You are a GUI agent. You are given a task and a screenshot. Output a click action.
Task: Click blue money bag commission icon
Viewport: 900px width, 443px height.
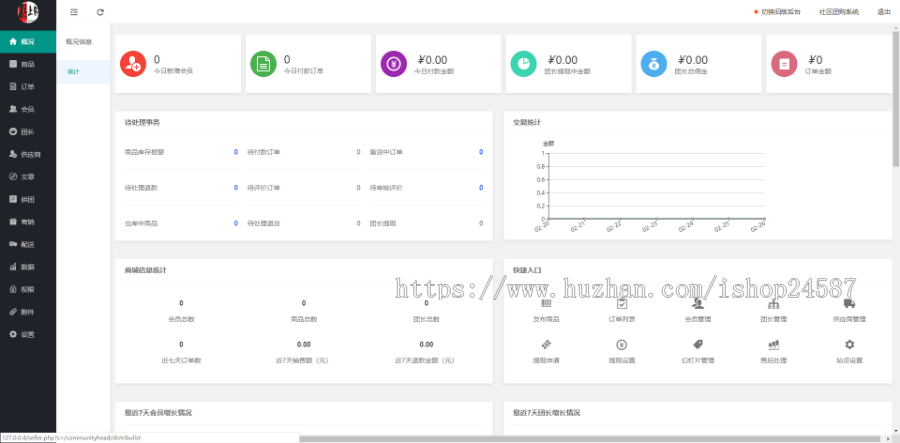pyautogui.click(x=654, y=64)
